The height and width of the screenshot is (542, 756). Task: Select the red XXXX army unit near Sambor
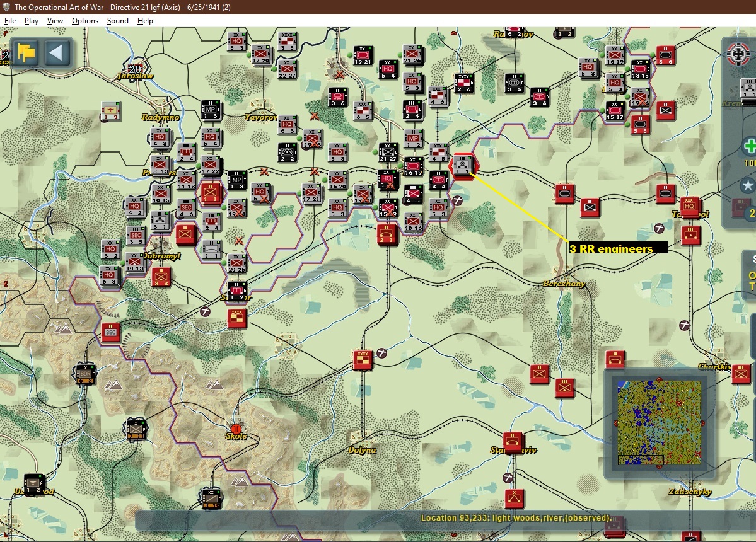click(236, 318)
